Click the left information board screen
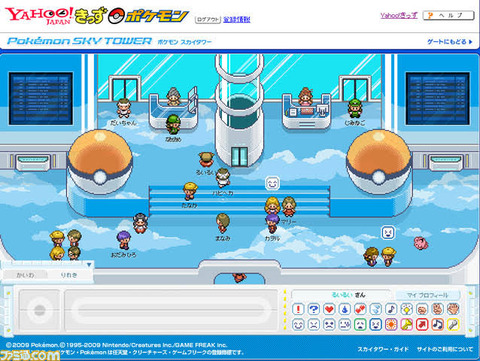The height and width of the screenshot is (361, 480). pyautogui.click(x=41, y=99)
